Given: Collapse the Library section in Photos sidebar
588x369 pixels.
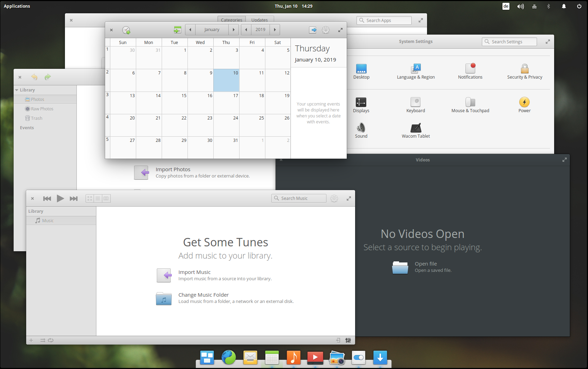Looking at the screenshot, I should pyautogui.click(x=16, y=90).
